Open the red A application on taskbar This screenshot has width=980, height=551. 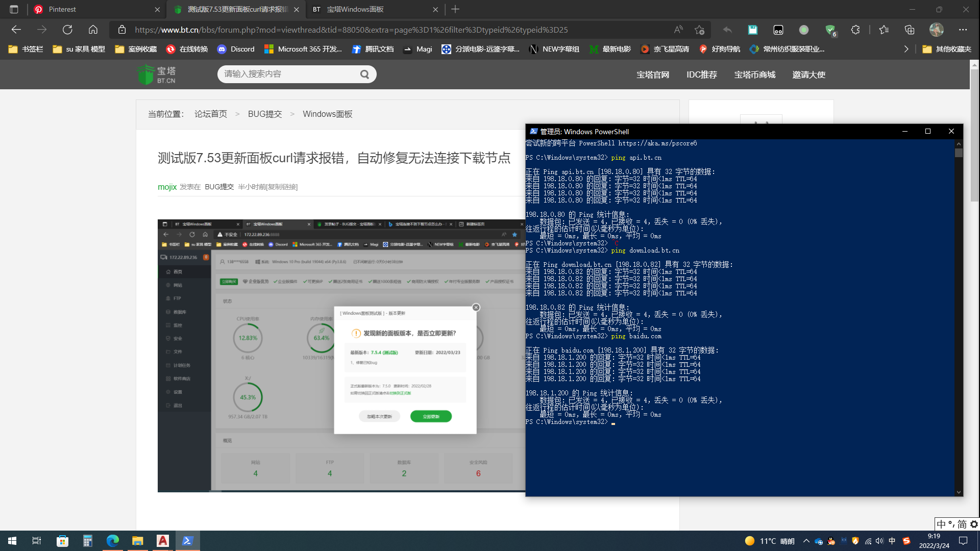point(163,541)
